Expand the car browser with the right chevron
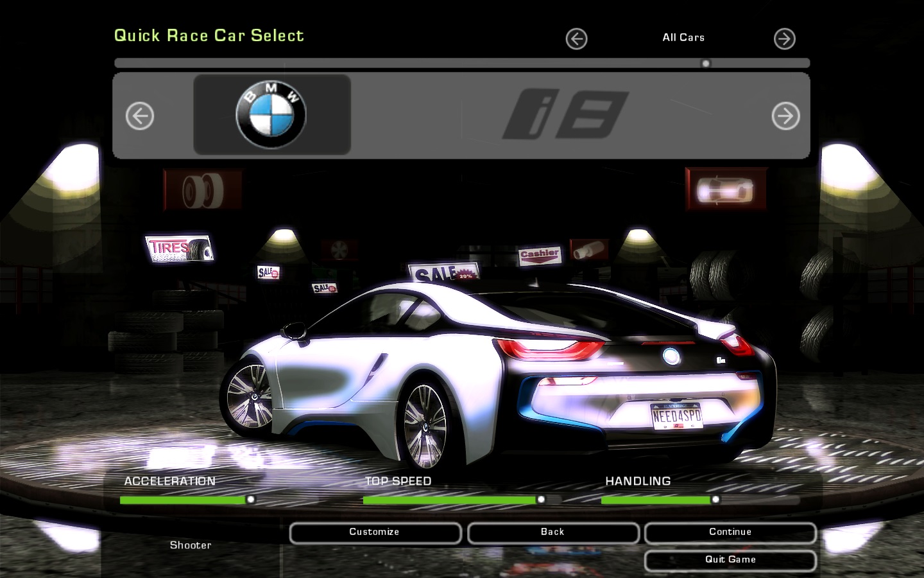Screen dimensions: 924x578 point(784,39)
